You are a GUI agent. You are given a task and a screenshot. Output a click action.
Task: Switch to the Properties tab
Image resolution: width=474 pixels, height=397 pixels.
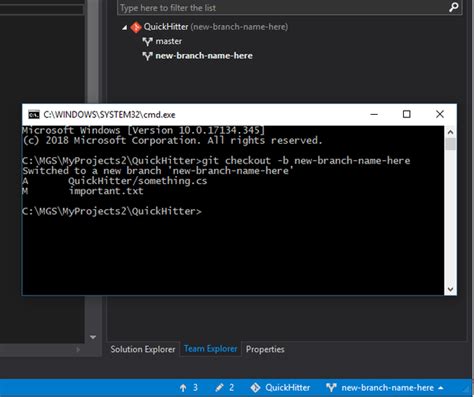click(265, 349)
